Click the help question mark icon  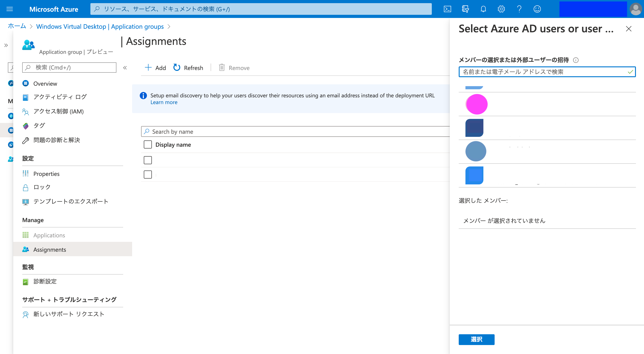(x=519, y=9)
